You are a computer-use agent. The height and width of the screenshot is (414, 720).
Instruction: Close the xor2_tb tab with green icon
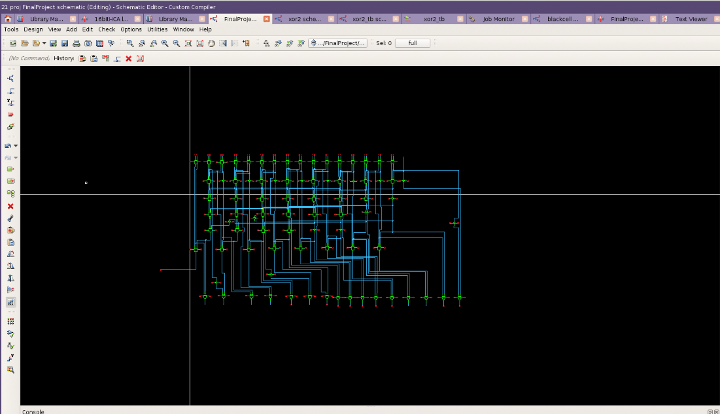pyautogui.click(x=460, y=19)
